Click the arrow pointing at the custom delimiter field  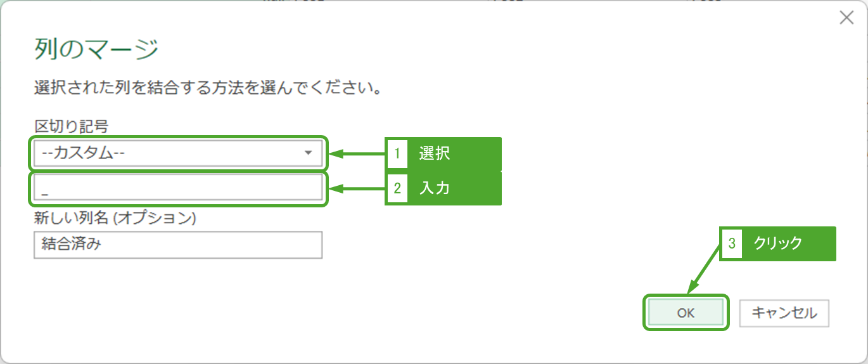(x=358, y=188)
